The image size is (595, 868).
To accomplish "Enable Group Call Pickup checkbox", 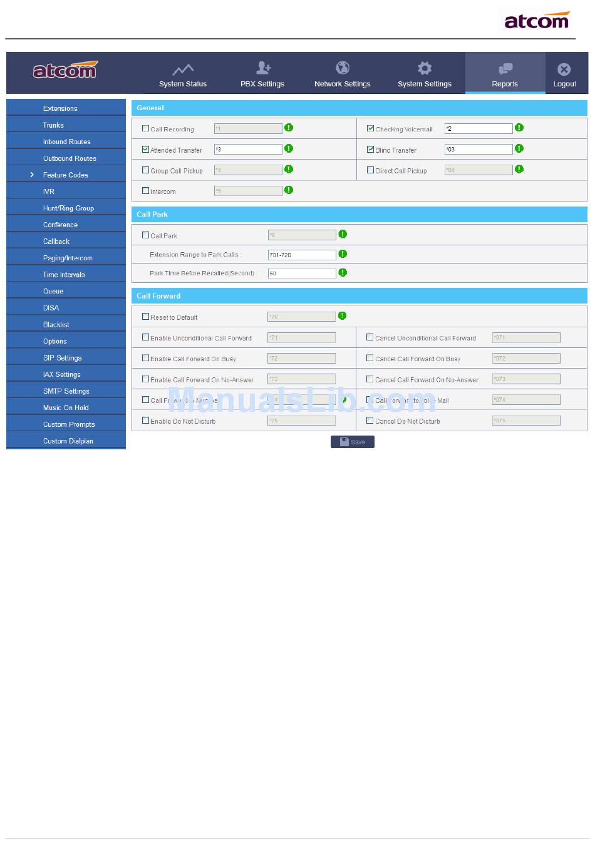I will pyautogui.click(x=145, y=170).
